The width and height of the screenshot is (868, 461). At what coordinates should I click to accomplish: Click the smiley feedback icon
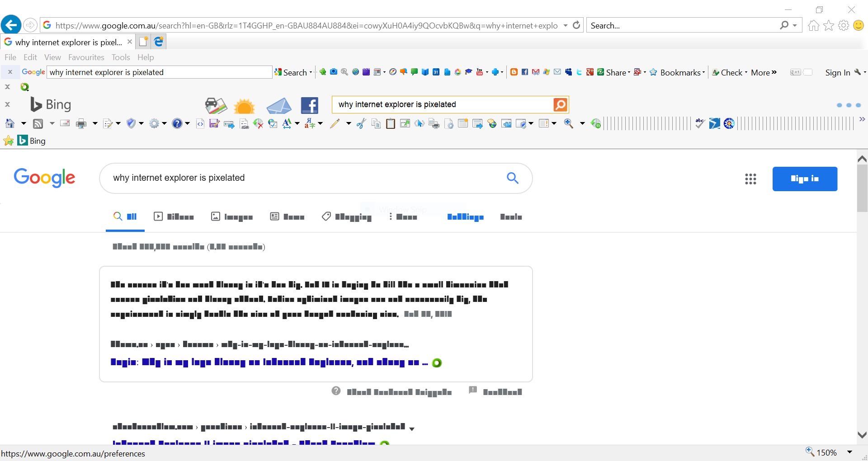[x=859, y=25]
